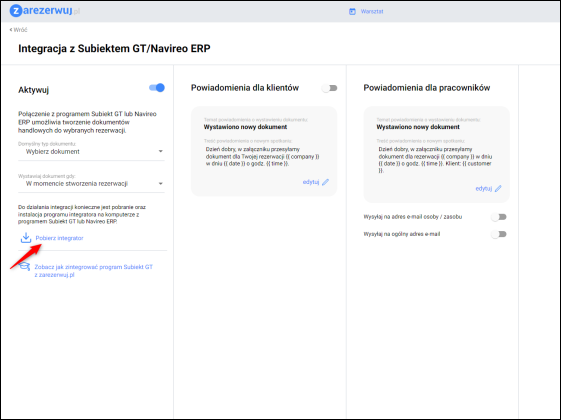Click 'Wystawiono nowy dokument' in the client card
This screenshot has height=420, width=561.
pyautogui.click(x=245, y=127)
